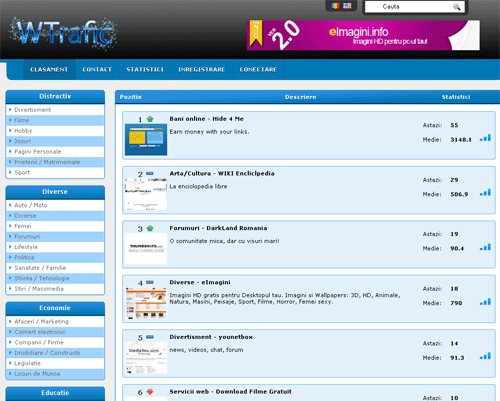The width and height of the screenshot is (500, 401).
Task: Open stats chart icon for younetbox
Action: [x=485, y=356]
